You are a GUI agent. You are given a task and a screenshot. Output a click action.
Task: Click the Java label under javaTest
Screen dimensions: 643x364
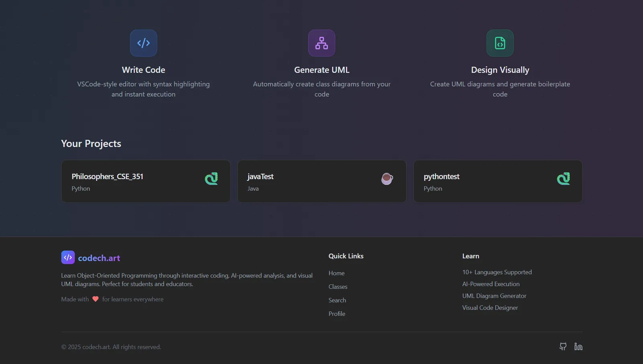point(253,188)
